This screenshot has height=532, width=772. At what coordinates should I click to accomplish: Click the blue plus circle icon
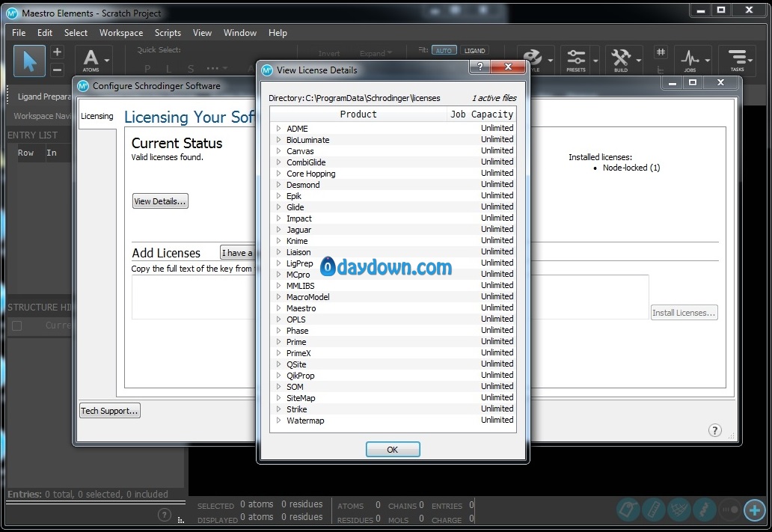(x=755, y=510)
